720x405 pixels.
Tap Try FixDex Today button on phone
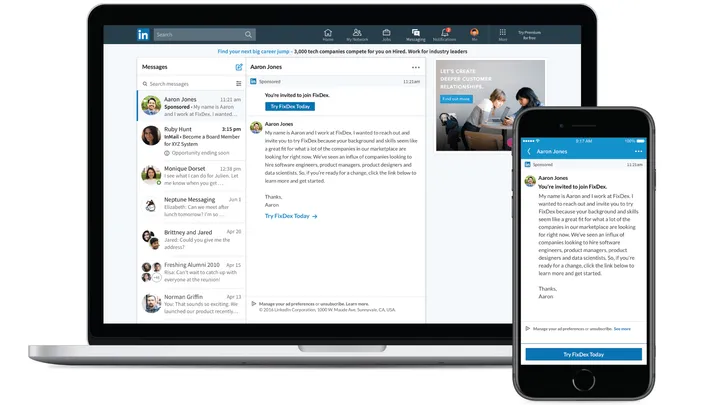(x=584, y=354)
